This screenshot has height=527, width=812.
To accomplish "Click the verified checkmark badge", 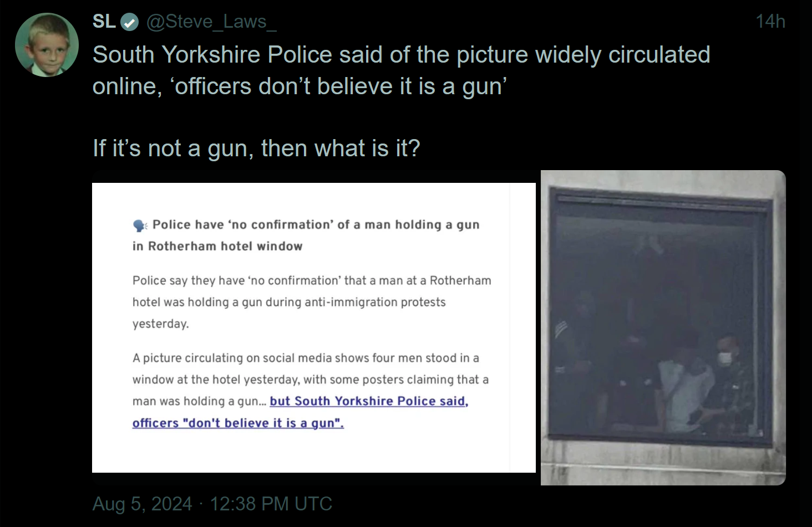I will click(x=129, y=22).
